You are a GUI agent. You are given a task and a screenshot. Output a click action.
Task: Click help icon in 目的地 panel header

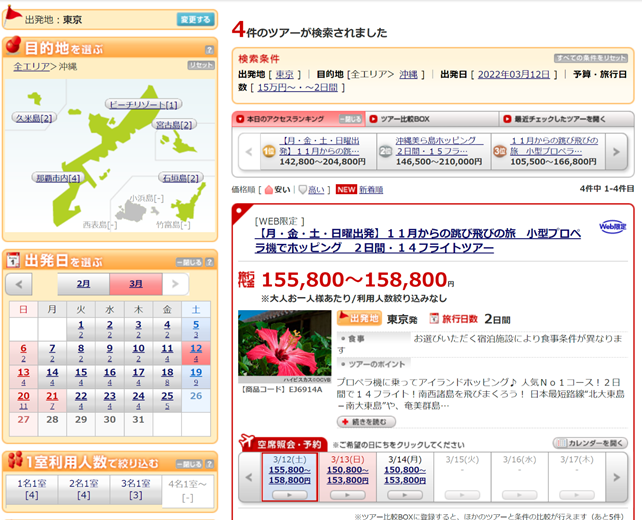209,48
